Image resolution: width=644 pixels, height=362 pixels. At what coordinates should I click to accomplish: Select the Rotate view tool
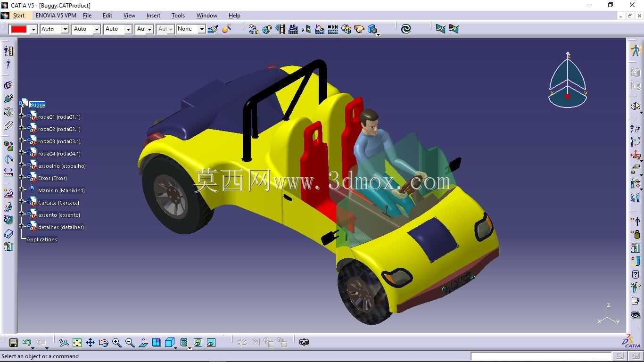click(x=104, y=343)
